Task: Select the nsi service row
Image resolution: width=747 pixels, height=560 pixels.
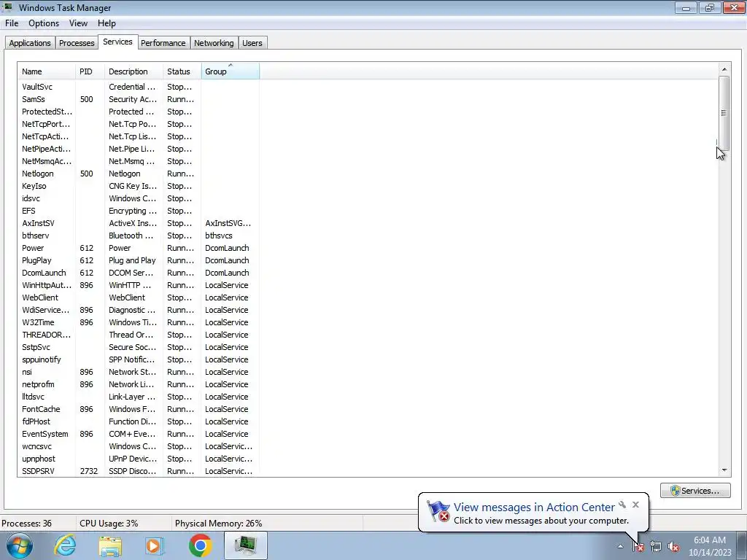Action: (138, 371)
